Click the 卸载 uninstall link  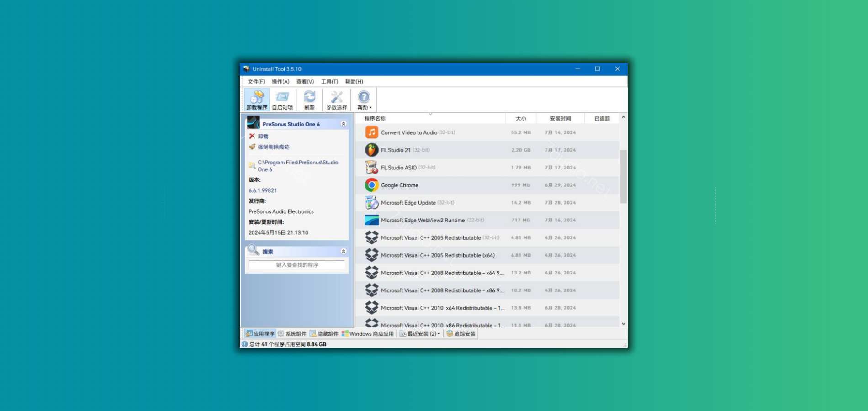point(263,137)
